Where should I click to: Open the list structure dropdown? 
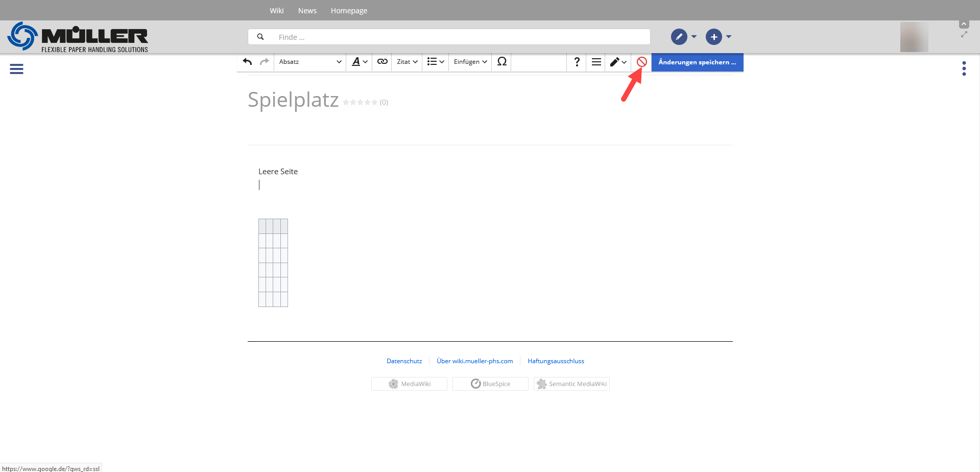tap(436, 62)
